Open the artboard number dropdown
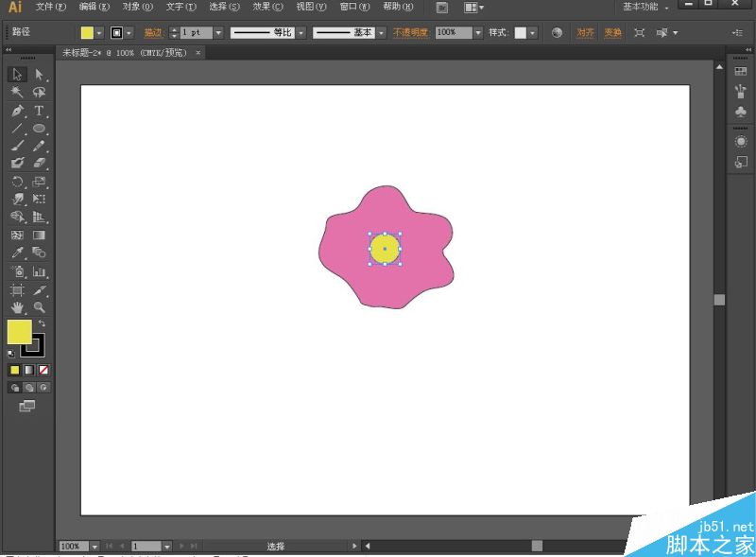The height and width of the screenshot is (557, 756). coord(167,547)
